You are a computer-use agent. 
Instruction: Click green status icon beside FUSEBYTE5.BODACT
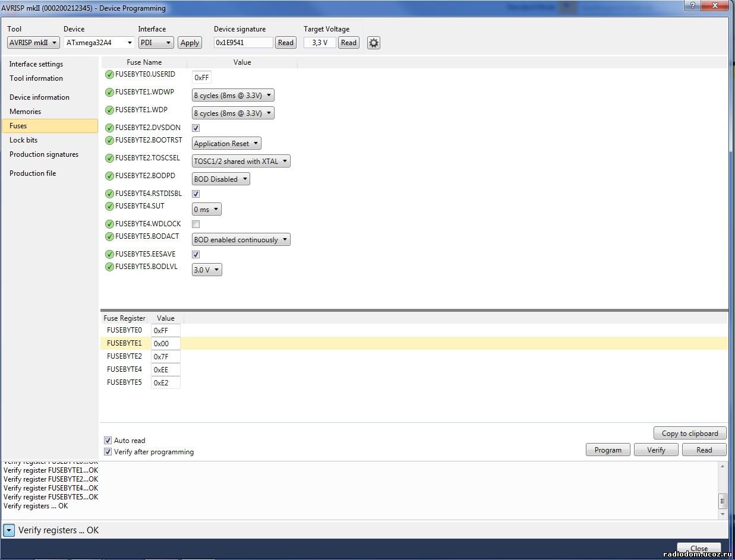pos(109,237)
